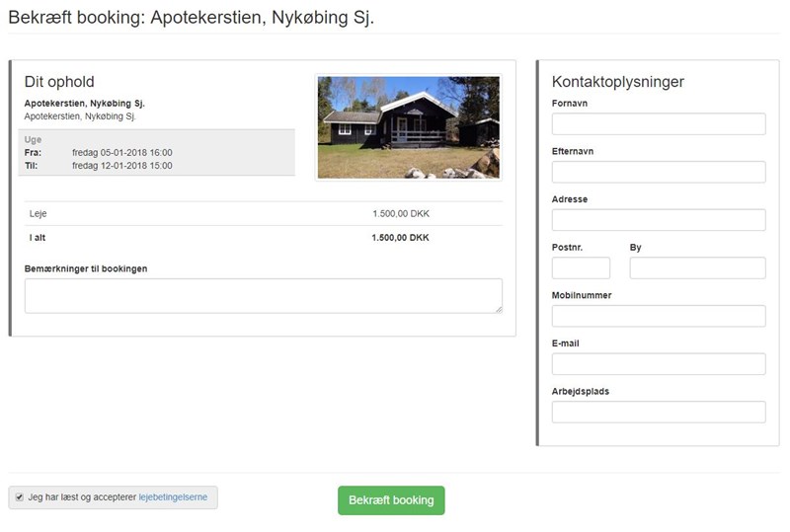
Task: Untick the accept lejebetingelserne checkbox
Action: [x=20, y=497]
